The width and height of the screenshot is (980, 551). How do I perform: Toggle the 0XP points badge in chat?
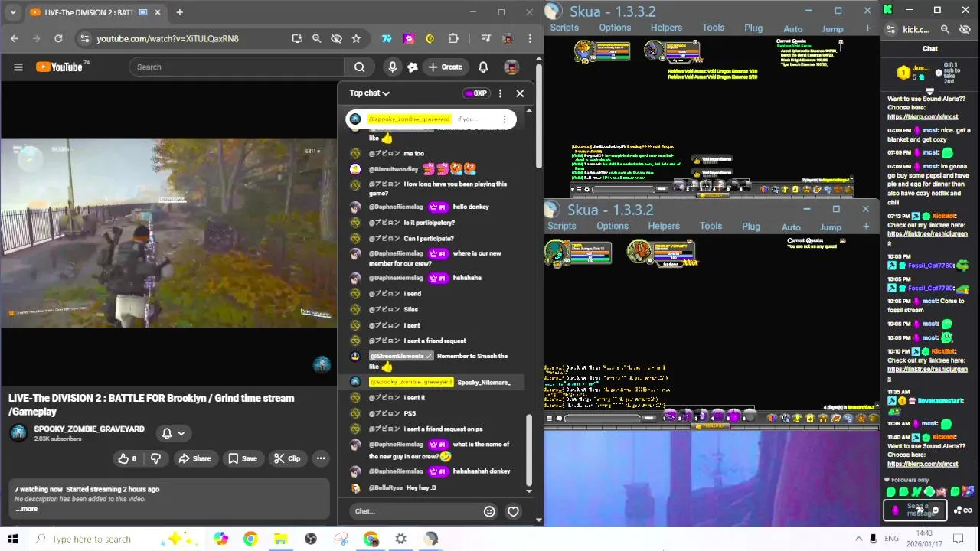point(476,93)
